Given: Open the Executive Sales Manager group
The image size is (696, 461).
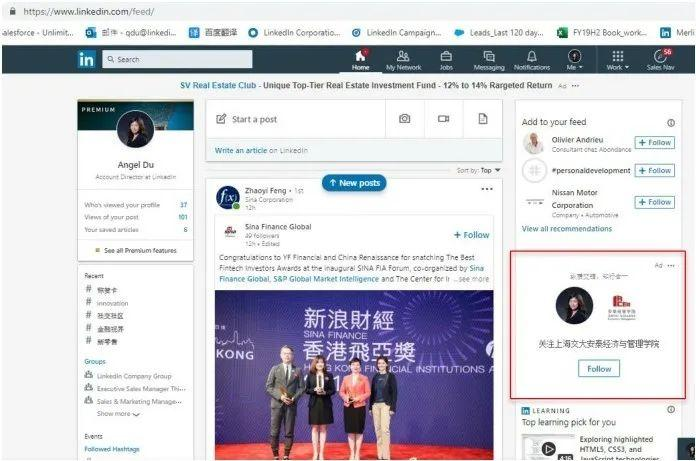Looking at the screenshot, I should [141, 389].
